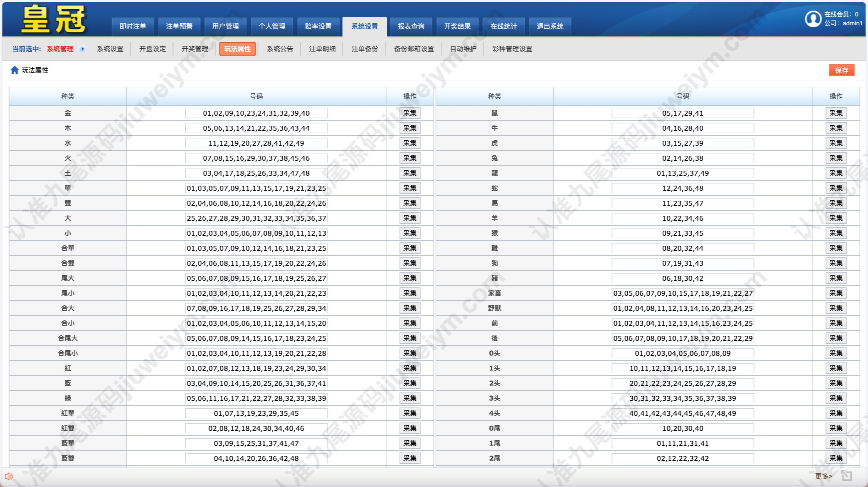Click the home icon beside 玩法属性
Screen dimensions: 868x487
[x=14, y=70]
